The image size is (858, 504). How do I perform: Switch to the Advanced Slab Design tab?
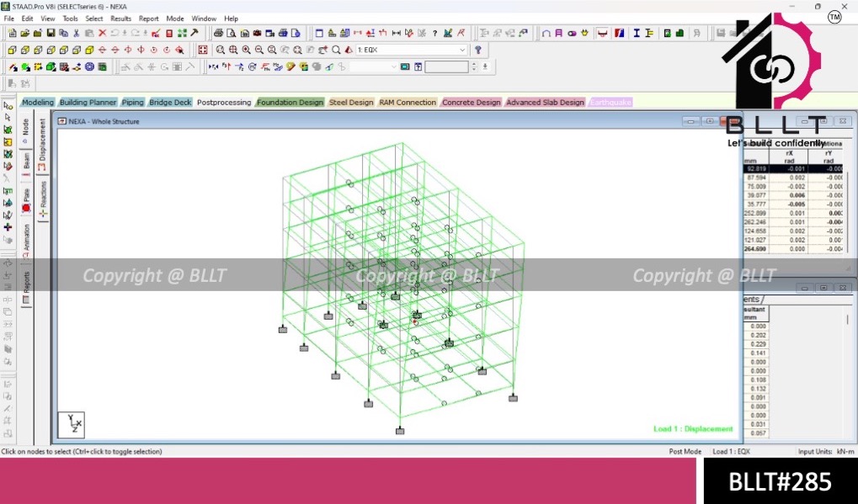(x=545, y=102)
